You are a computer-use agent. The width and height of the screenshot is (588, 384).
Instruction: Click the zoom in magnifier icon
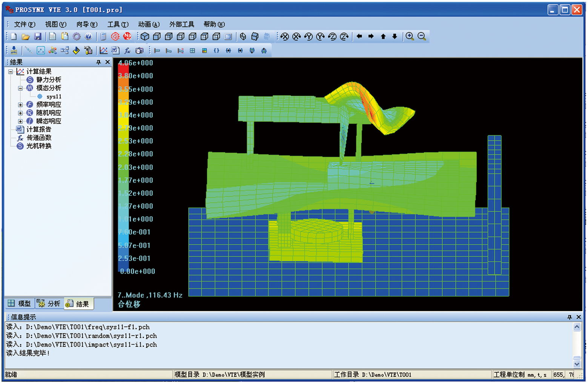click(x=410, y=37)
